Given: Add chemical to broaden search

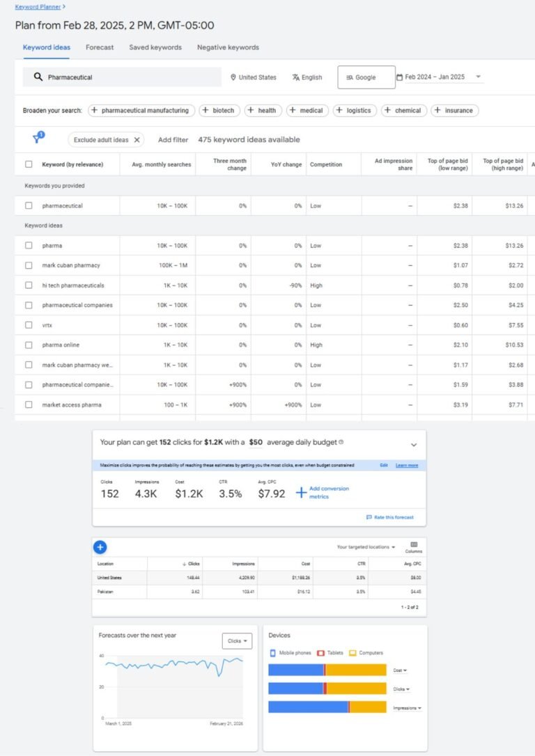Looking at the screenshot, I should pyautogui.click(x=403, y=111).
